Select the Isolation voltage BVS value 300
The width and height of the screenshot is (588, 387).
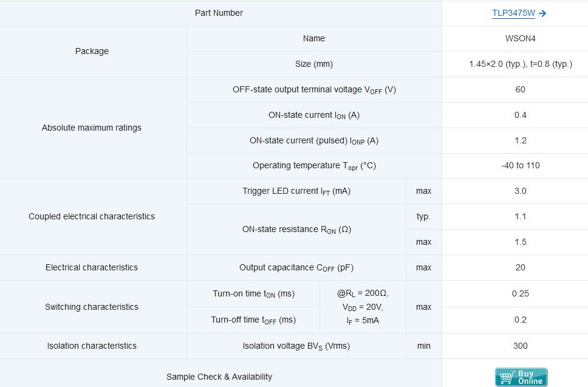pyautogui.click(x=520, y=346)
